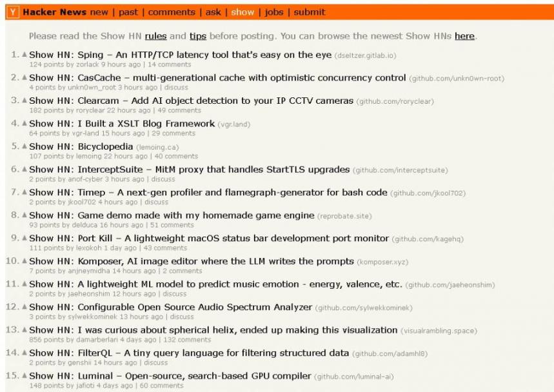
Task: Open the Port Kill macOS story
Action: click(209, 239)
